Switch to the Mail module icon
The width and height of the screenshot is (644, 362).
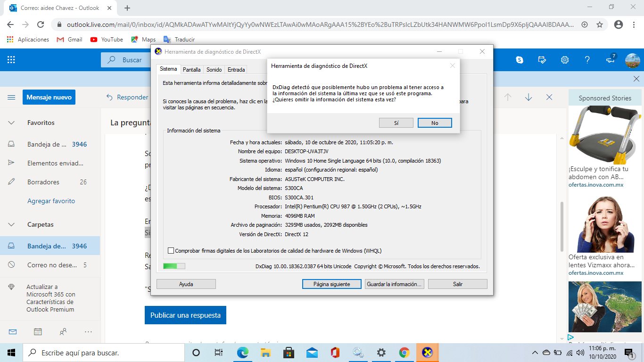click(13, 332)
